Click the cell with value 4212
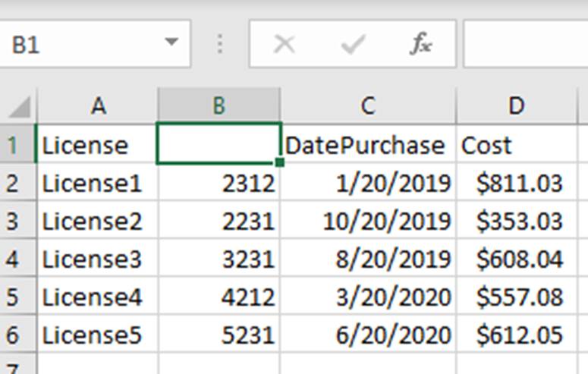The image size is (588, 374). 219,297
